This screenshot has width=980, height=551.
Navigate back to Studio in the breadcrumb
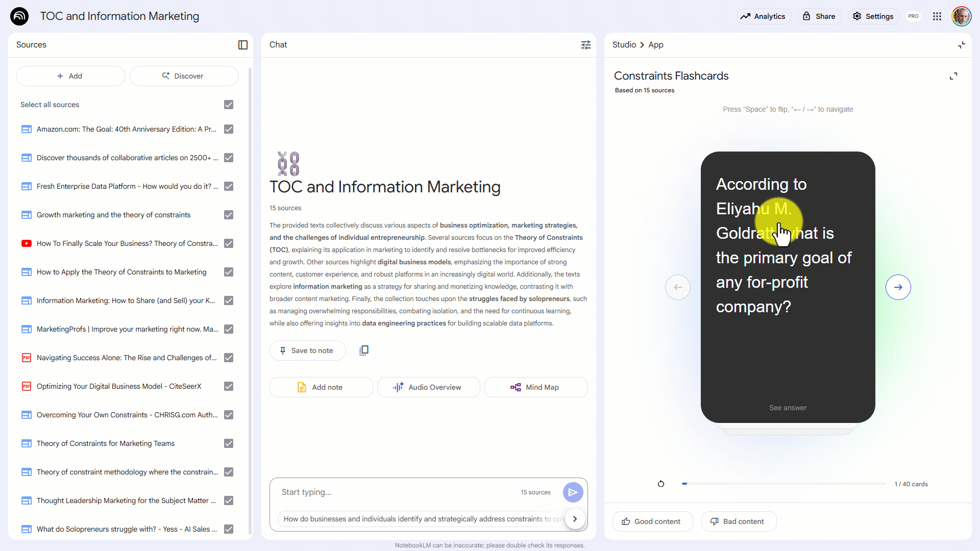[x=624, y=45]
